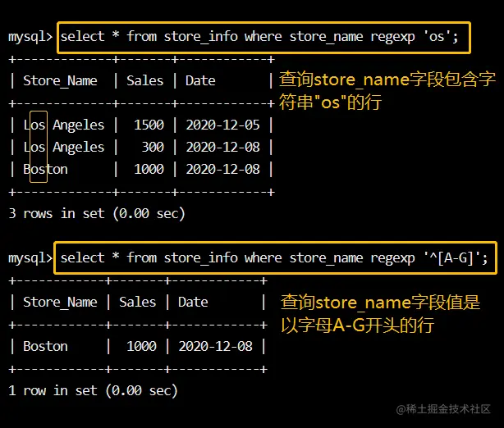Click the sales value 1500

point(149,125)
